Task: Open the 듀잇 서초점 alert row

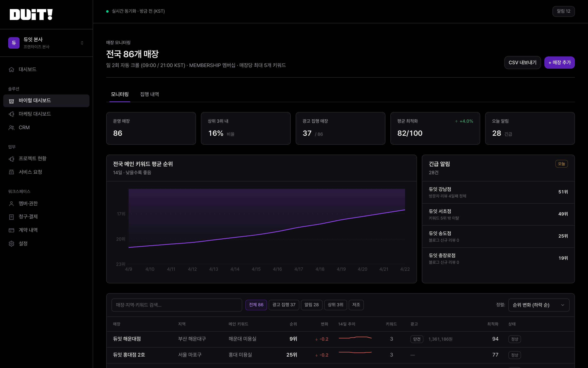Action: pyautogui.click(x=498, y=214)
